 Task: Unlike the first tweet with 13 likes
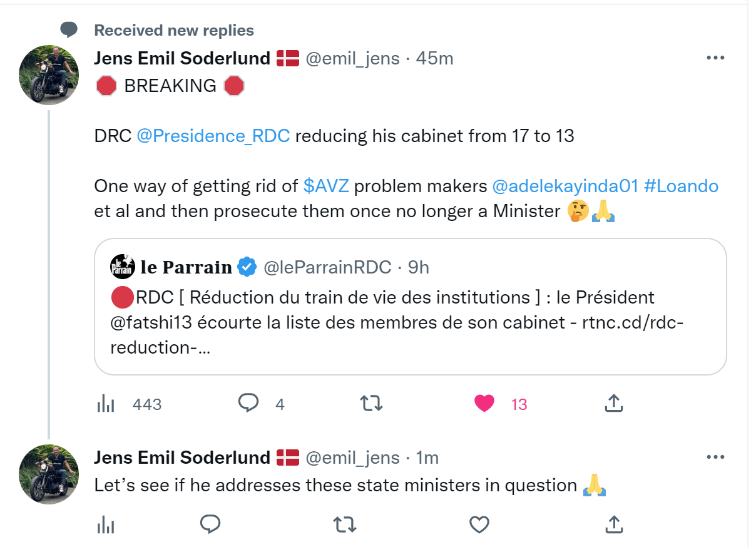[x=484, y=404]
